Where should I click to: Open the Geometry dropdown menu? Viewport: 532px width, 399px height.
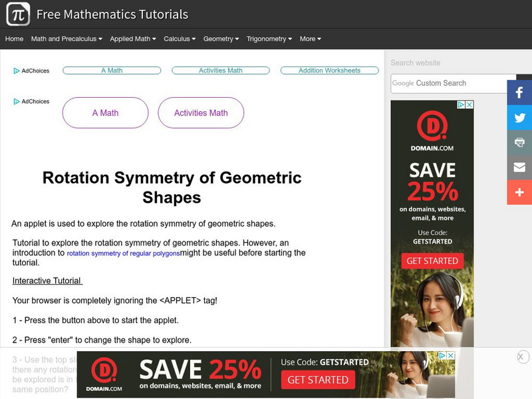221,39
